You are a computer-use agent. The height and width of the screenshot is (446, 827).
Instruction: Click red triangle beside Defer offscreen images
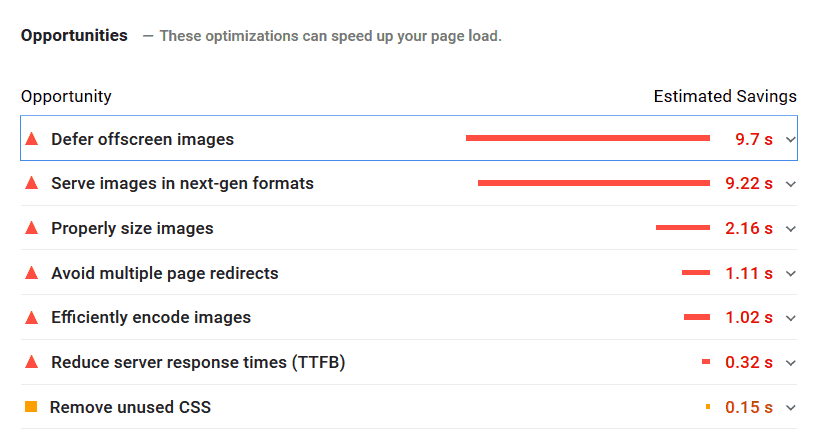pos(32,139)
